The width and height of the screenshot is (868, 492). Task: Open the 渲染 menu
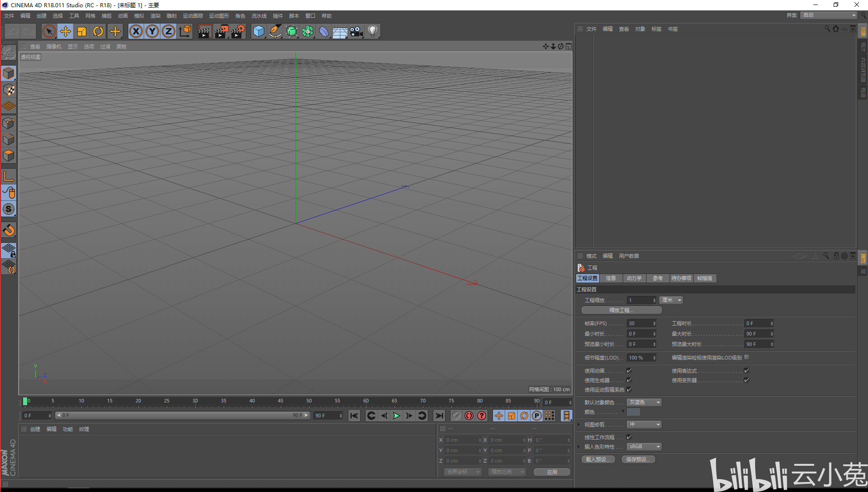tap(155, 16)
